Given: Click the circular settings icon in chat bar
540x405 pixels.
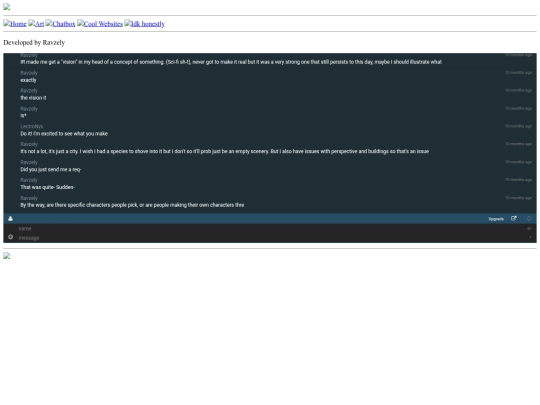Looking at the screenshot, I should point(529,218).
